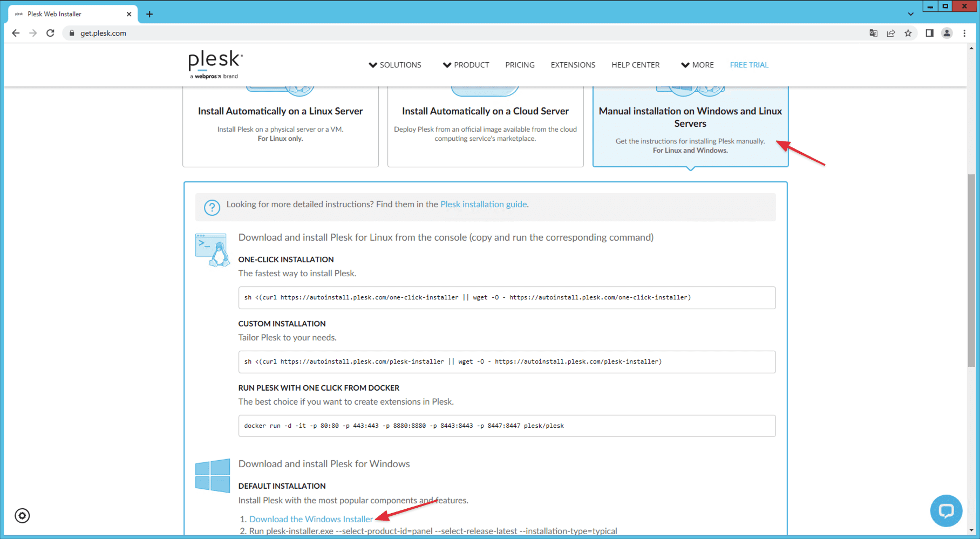Open Chrome profile avatar icon
This screenshot has width=980, height=539.
coord(947,33)
